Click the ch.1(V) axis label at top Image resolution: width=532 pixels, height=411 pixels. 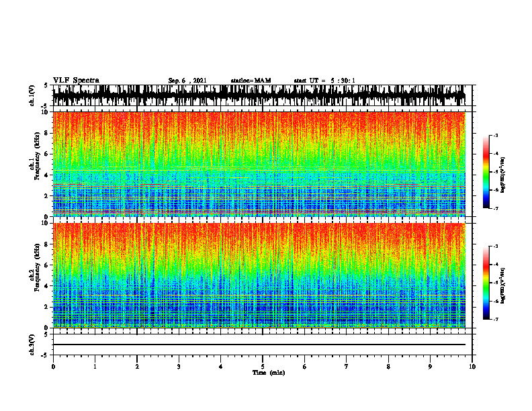click(x=32, y=95)
